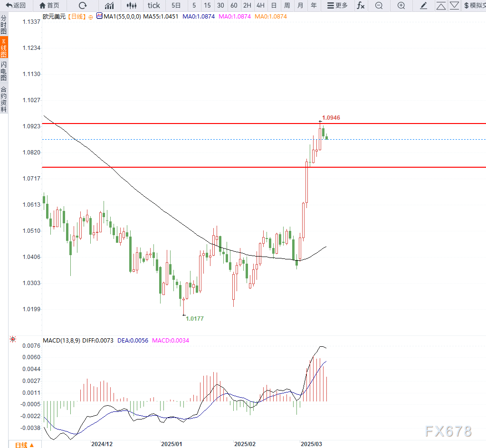Expand the 更多 menu in toolbar
This screenshot has height=448, width=486.
337,5
